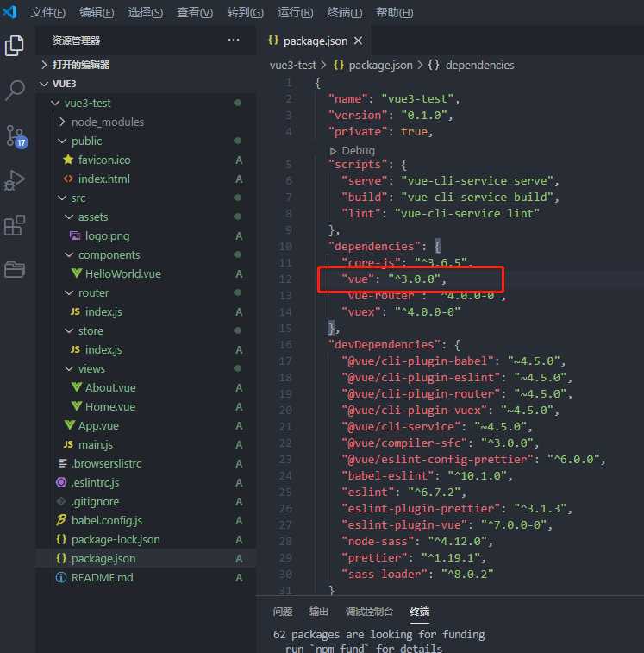Switch to the Problems (问题) panel tab
644x653 pixels.
(283, 612)
